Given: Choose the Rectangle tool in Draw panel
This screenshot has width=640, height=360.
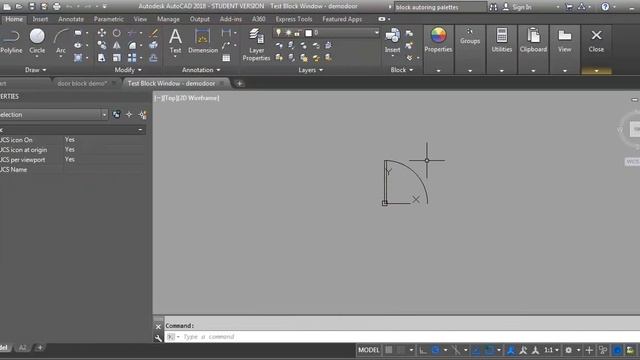Looking at the screenshot, I should point(78,33).
